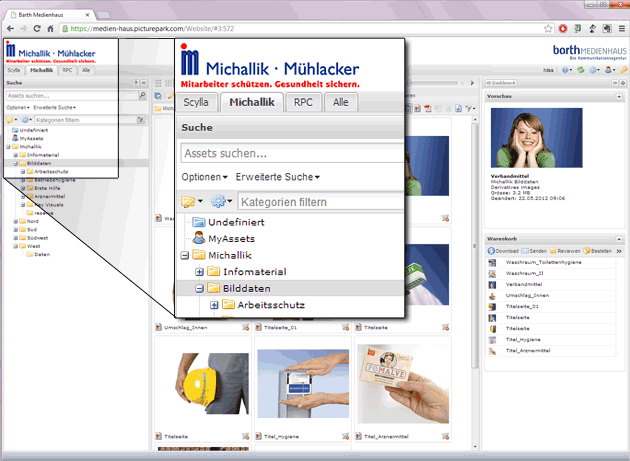630x461 pixels.
Task: Reload the page in the browser
Action: 37,29
